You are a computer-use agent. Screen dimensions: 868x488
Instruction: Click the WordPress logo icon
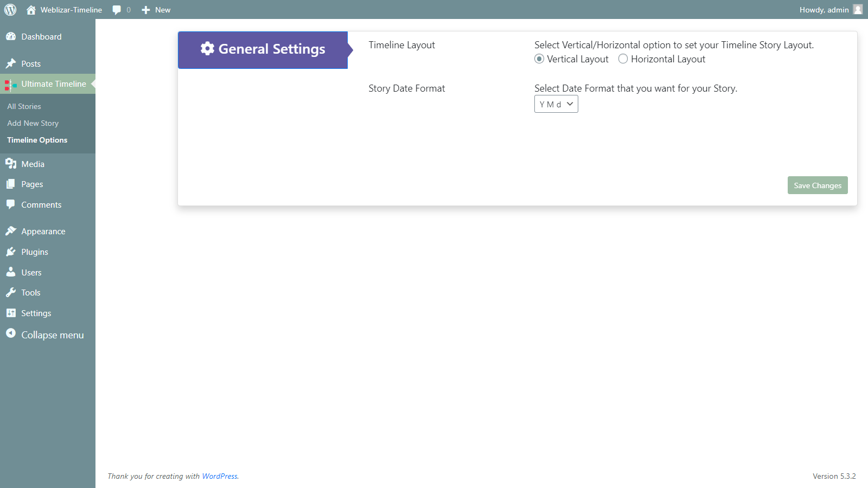[x=10, y=10]
